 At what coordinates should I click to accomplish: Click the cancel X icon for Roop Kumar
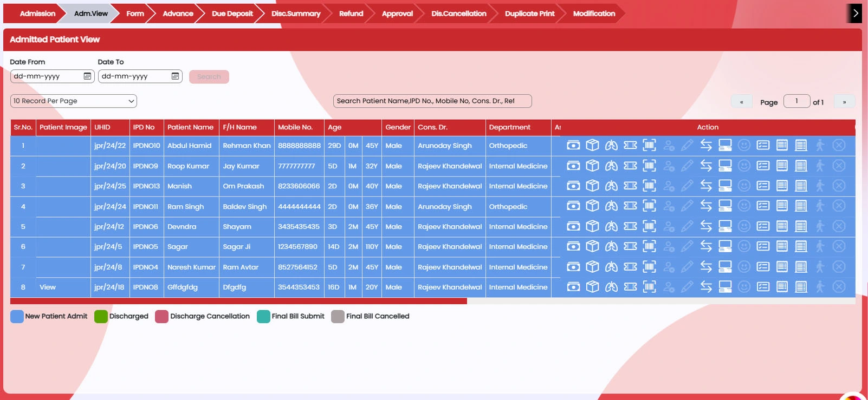(x=839, y=166)
